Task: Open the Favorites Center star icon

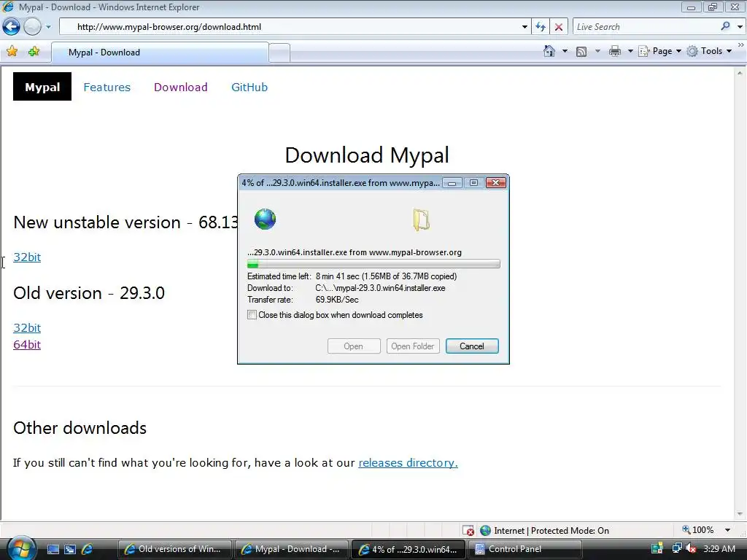Action: point(12,52)
